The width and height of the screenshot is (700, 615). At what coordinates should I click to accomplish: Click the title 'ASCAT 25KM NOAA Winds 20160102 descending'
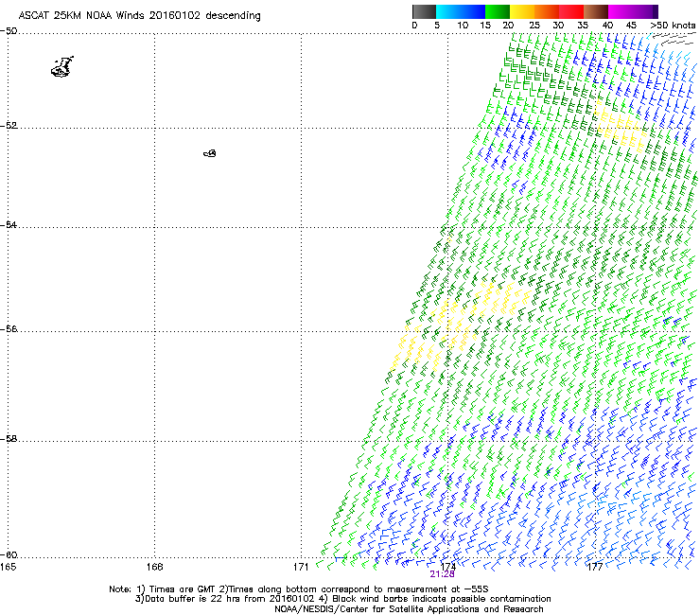[x=139, y=15]
